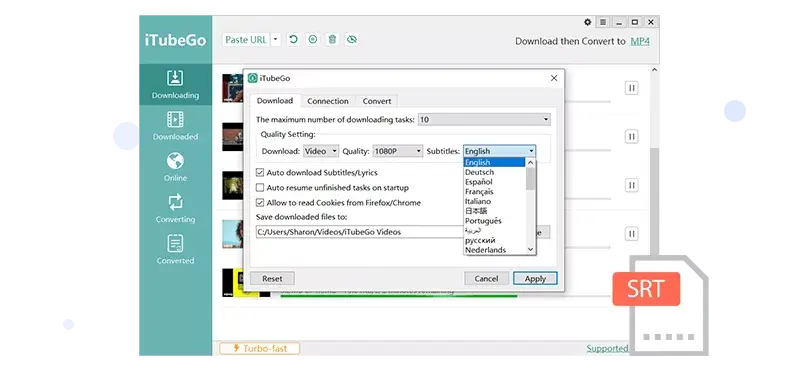Click the fifth video thumbnail in list
The image size is (800, 371).
pos(246,282)
